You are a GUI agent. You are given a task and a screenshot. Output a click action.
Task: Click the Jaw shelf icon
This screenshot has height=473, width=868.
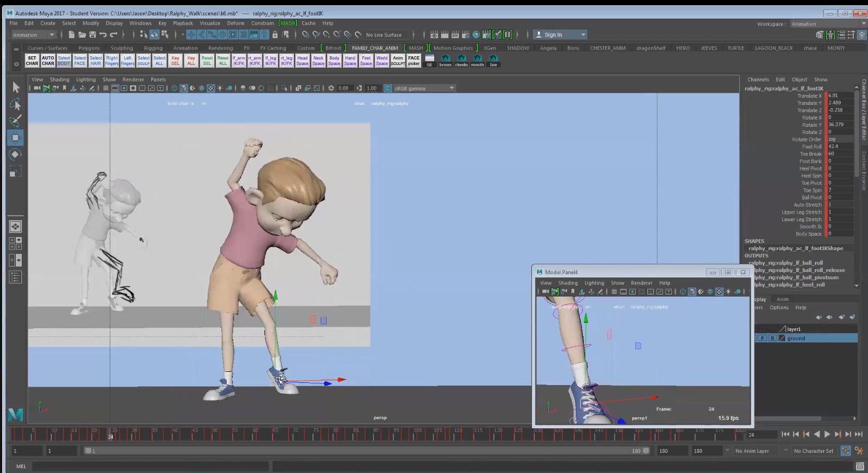coord(493,60)
